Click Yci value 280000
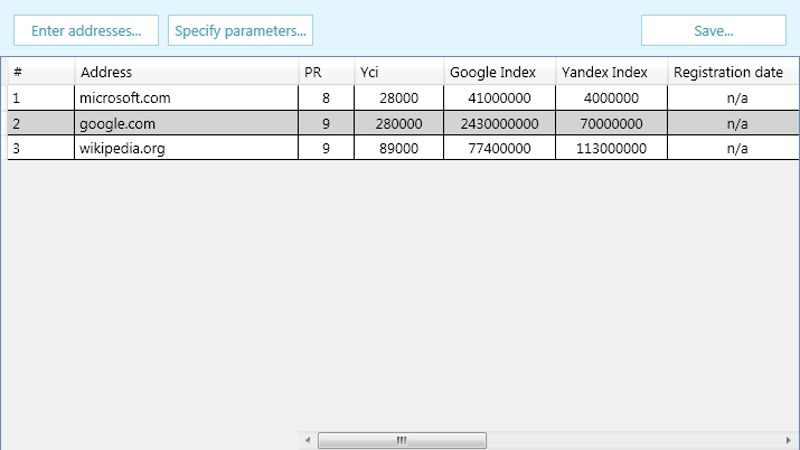The width and height of the screenshot is (800, 450). 399,123
